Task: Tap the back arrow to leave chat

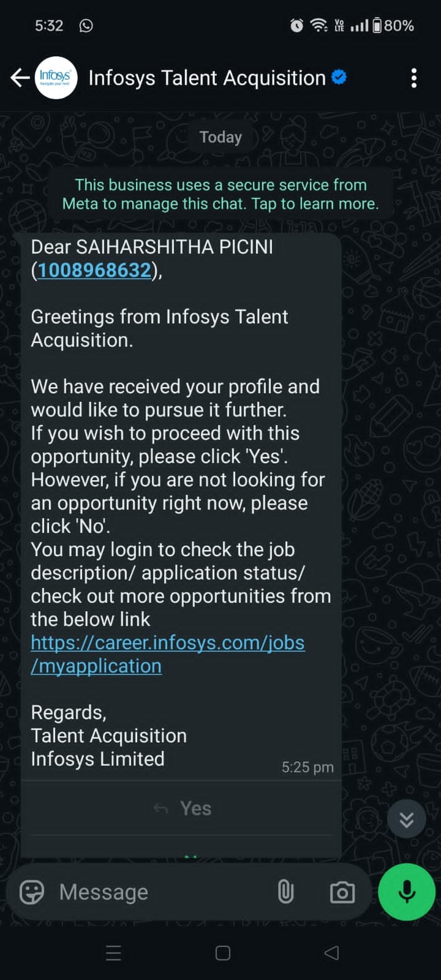Action: [20, 78]
